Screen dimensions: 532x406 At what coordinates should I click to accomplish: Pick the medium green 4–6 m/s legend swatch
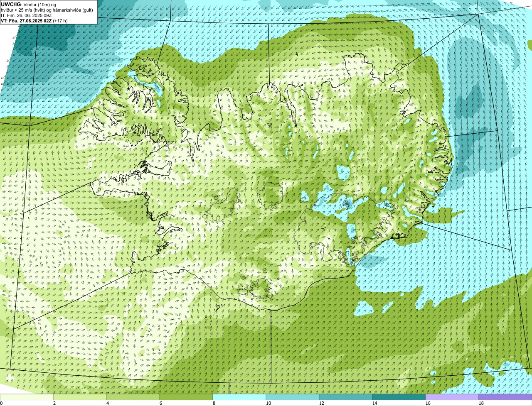click(133, 397)
